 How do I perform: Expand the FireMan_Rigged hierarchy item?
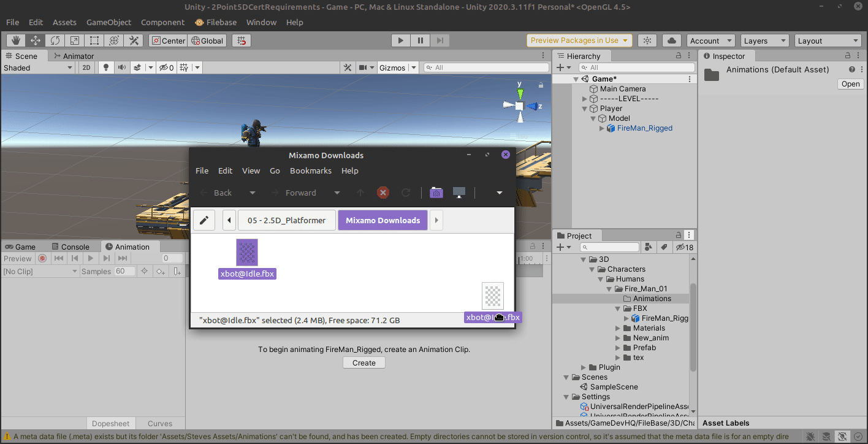tap(602, 128)
